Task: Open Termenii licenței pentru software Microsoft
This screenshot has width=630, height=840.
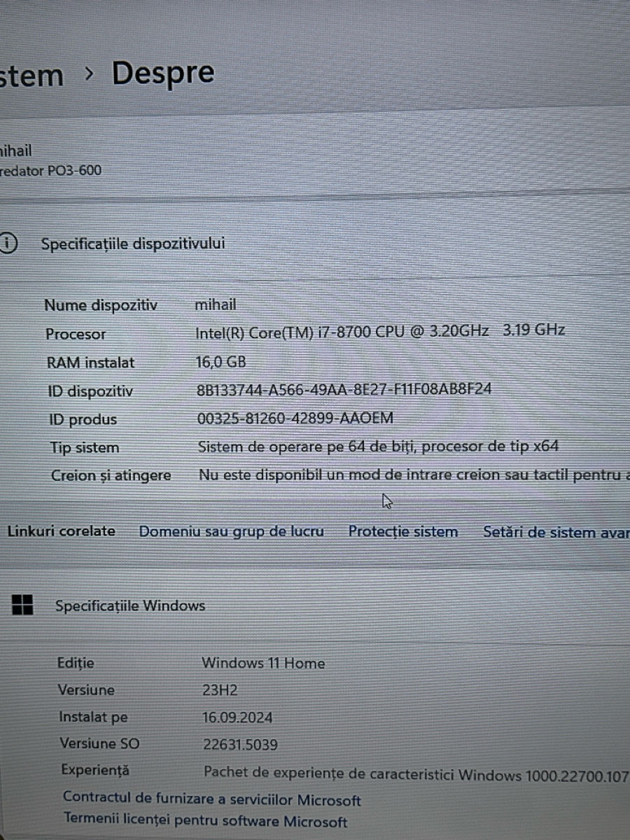Action: 205,820
